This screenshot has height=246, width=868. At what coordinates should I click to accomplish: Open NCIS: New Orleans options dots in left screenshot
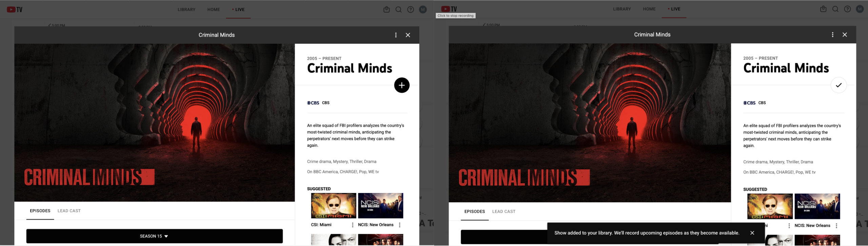point(400,225)
